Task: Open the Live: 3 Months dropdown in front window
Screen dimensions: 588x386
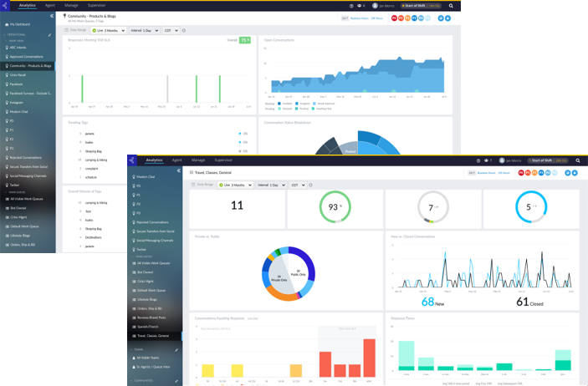Action: (235, 185)
